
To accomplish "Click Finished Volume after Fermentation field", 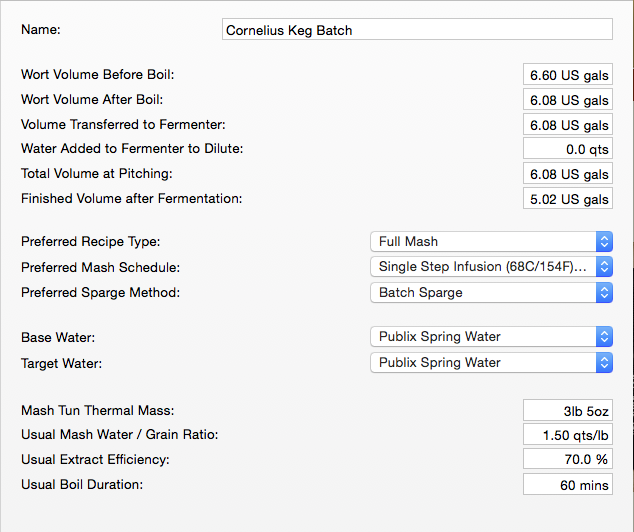I will 568,198.
